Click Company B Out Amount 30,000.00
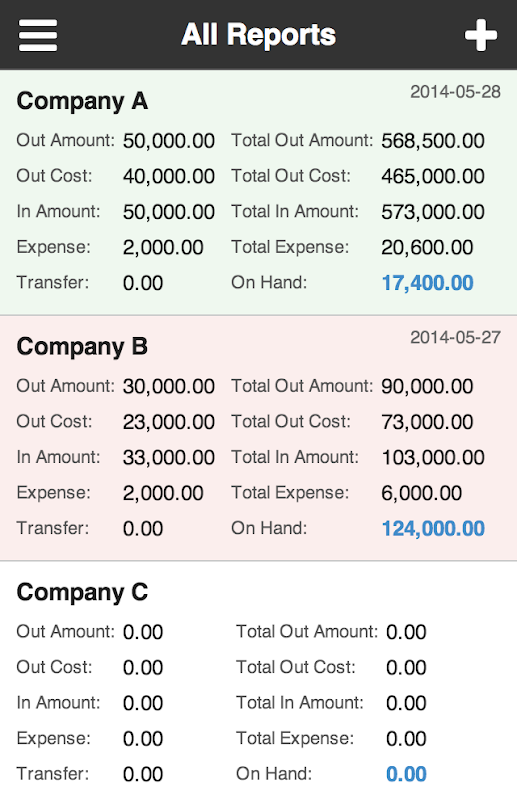Screen dimensions: 517x800 coord(169,386)
